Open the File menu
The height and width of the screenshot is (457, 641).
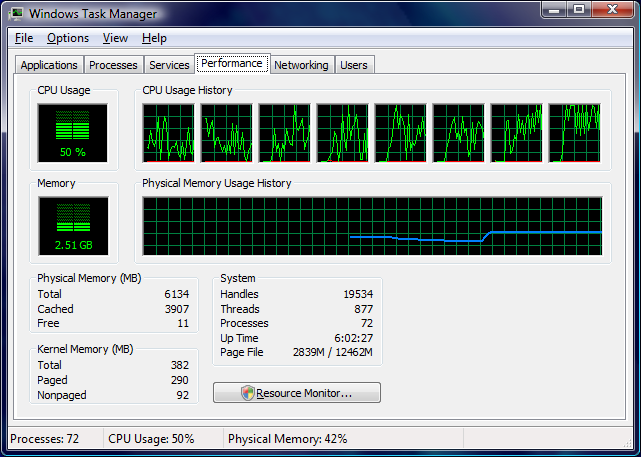24,38
